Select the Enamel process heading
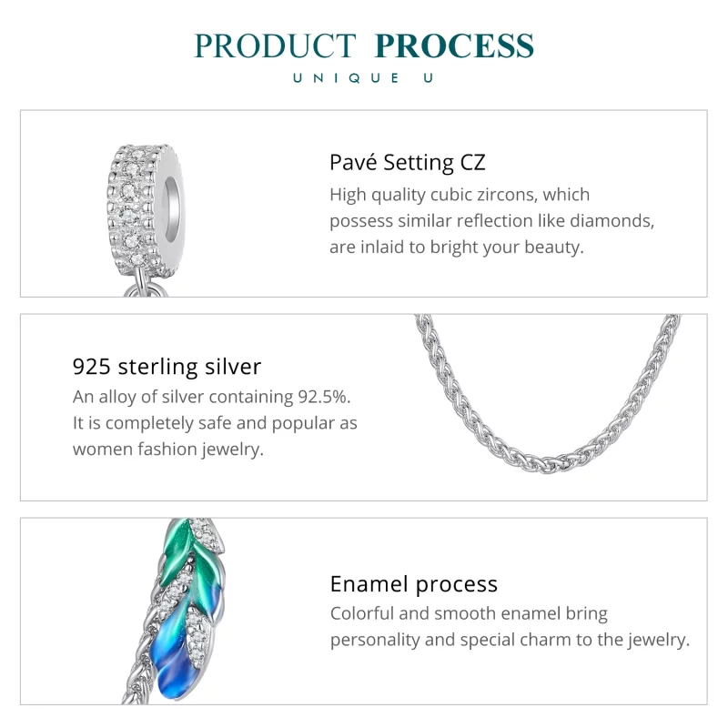The width and height of the screenshot is (728, 728). (414, 584)
